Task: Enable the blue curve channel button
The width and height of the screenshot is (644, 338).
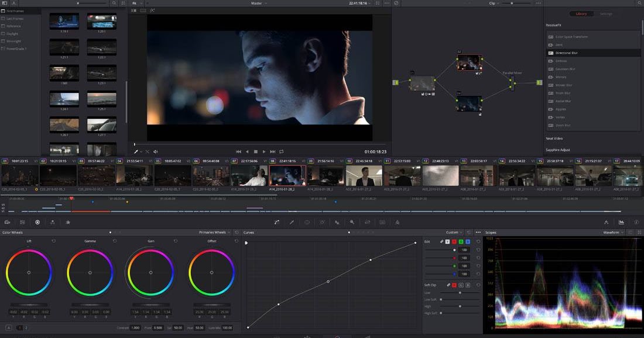Action: coord(467,242)
